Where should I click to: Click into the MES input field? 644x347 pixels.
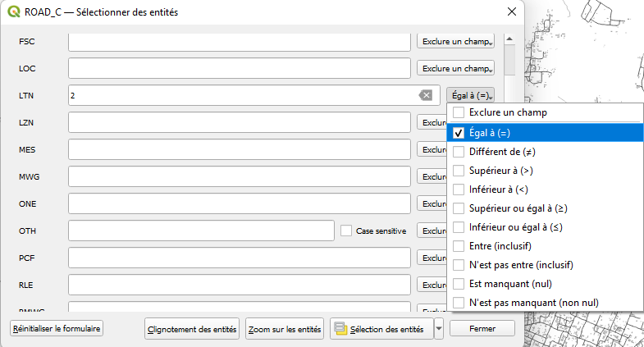(240, 149)
